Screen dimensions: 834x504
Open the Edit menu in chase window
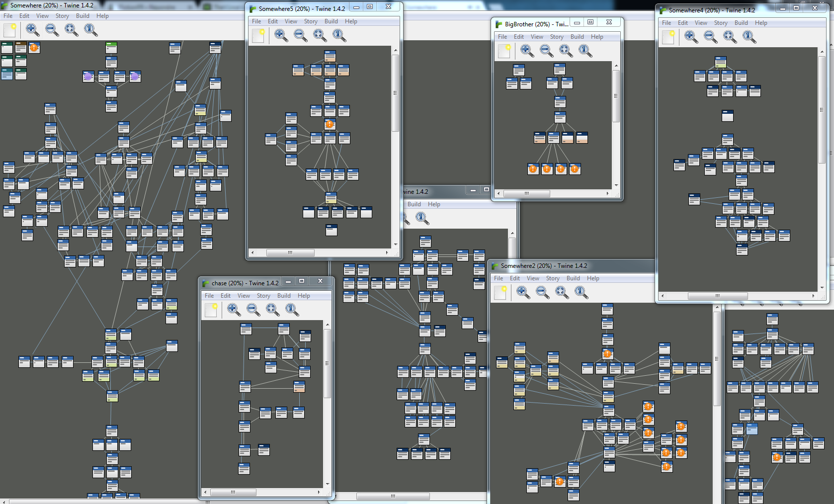click(225, 296)
